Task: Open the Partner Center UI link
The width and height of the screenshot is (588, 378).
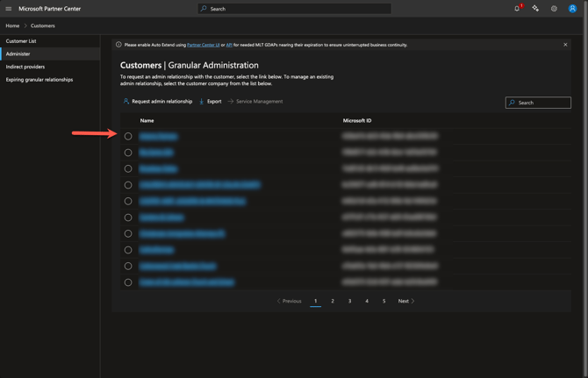Action: pyautogui.click(x=203, y=45)
